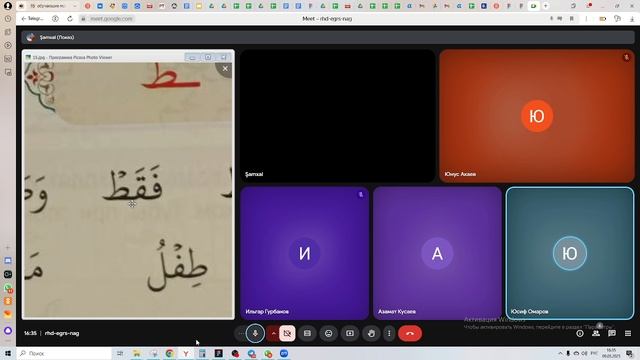Open meeting details info icon

click(x=580, y=333)
